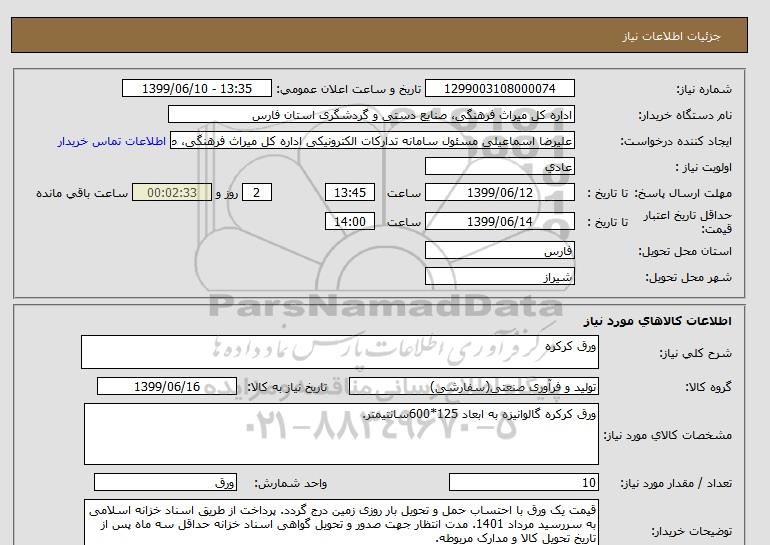Click the item specifications text box

click(341, 434)
